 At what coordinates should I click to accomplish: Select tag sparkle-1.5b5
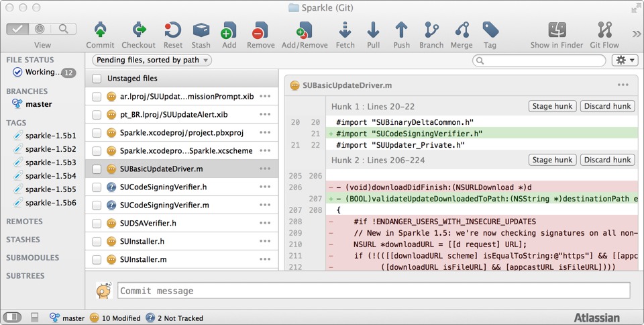pos(45,189)
